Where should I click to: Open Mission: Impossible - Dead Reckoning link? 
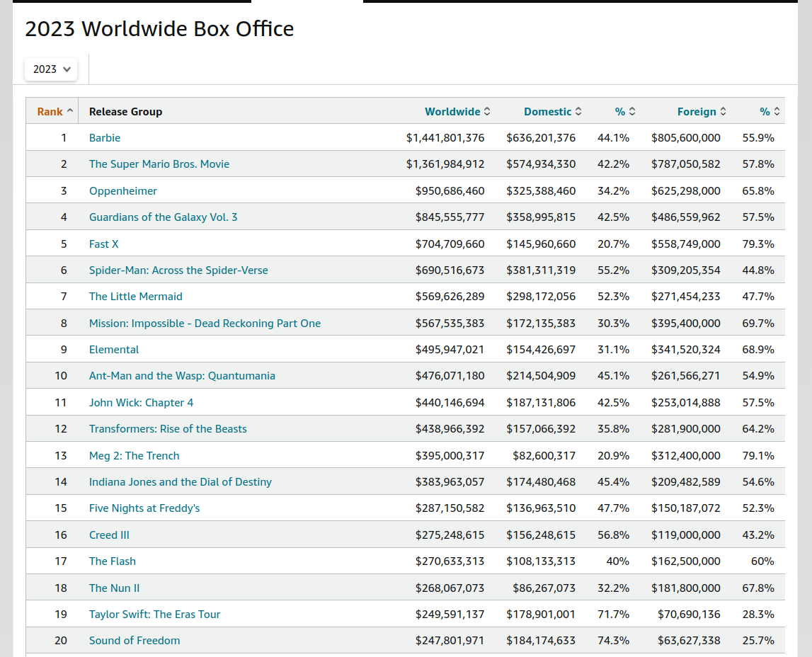[205, 323]
